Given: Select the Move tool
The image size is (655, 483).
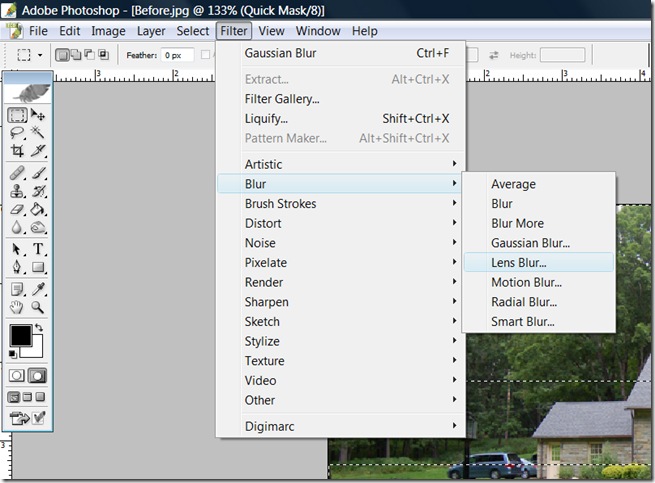Looking at the screenshot, I should [x=38, y=114].
